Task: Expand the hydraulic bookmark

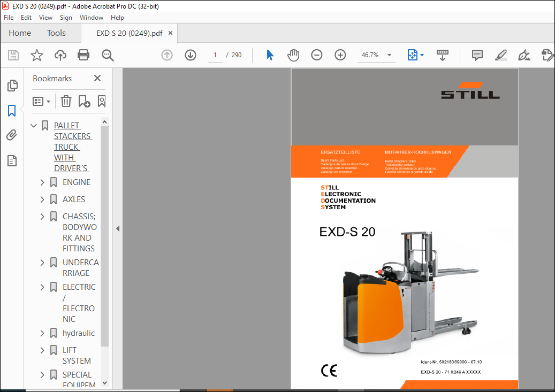Action: point(42,333)
